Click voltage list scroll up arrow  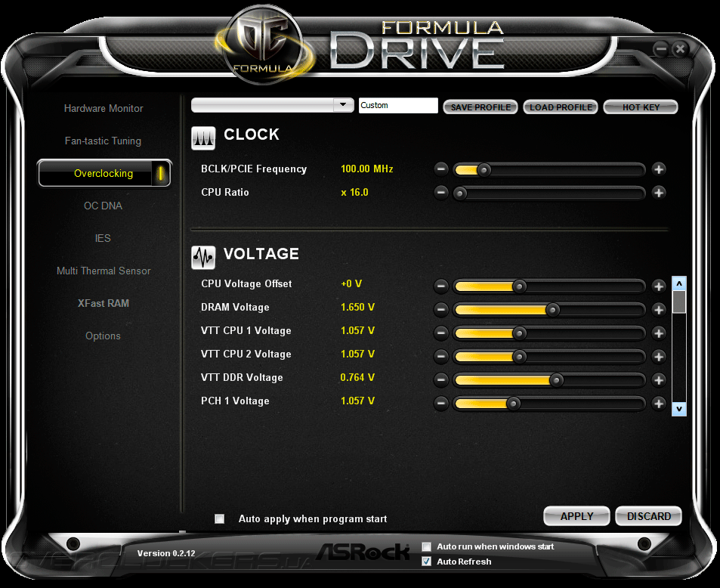tap(679, 283)
